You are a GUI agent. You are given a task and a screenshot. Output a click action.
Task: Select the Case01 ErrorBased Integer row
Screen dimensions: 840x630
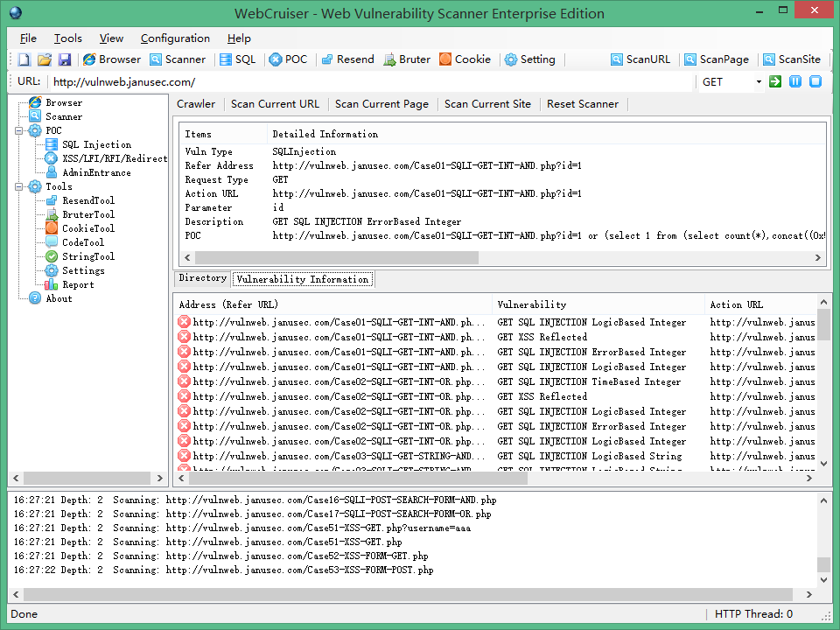(496, 352)
